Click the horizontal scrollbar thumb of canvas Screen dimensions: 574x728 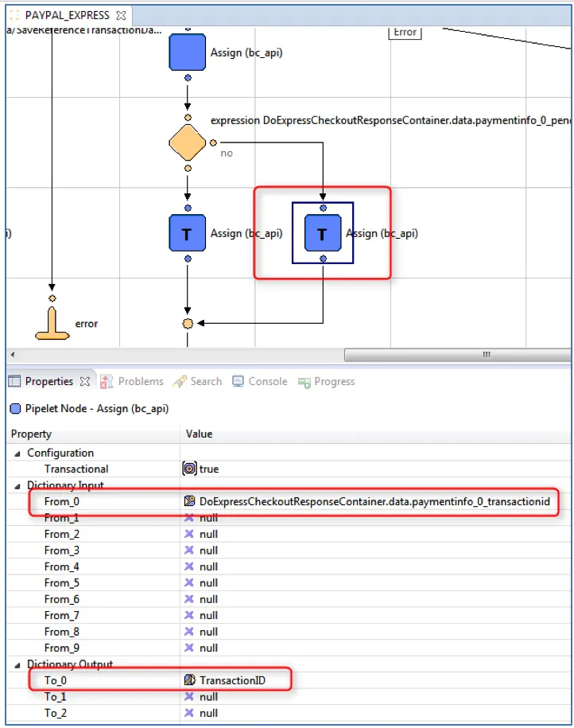coord(457,355)
